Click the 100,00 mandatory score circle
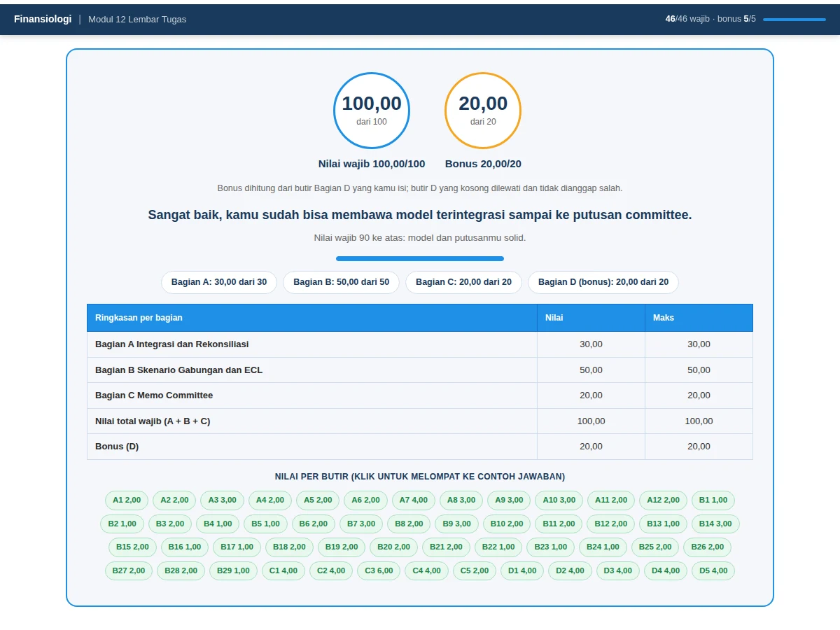The height and width of the screenshot is (630, 840). pyautogui.click(x=372, y=111)
